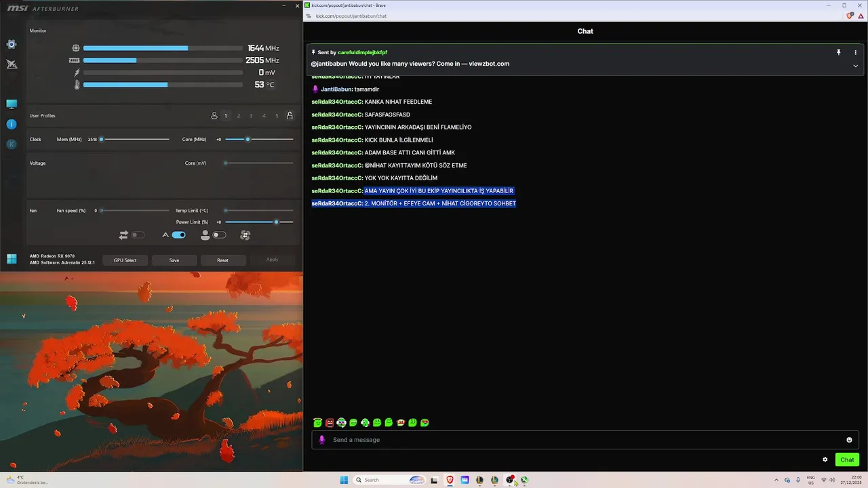
Task: Click the pin icon in pinned message
Action: (838, 52)
